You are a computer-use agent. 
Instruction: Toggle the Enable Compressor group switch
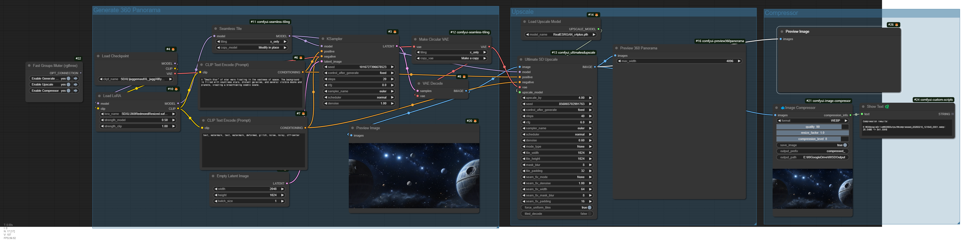click(x=69, y=91)
